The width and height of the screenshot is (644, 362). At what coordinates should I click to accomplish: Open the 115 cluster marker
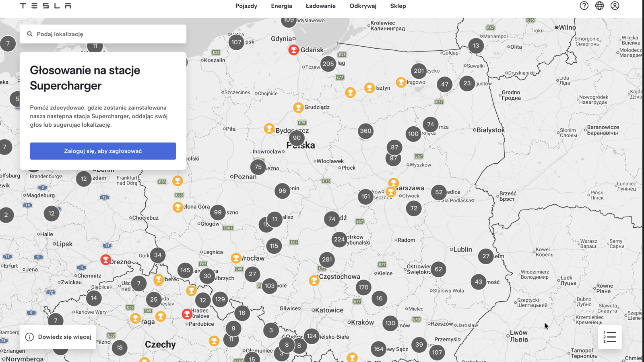274,246
